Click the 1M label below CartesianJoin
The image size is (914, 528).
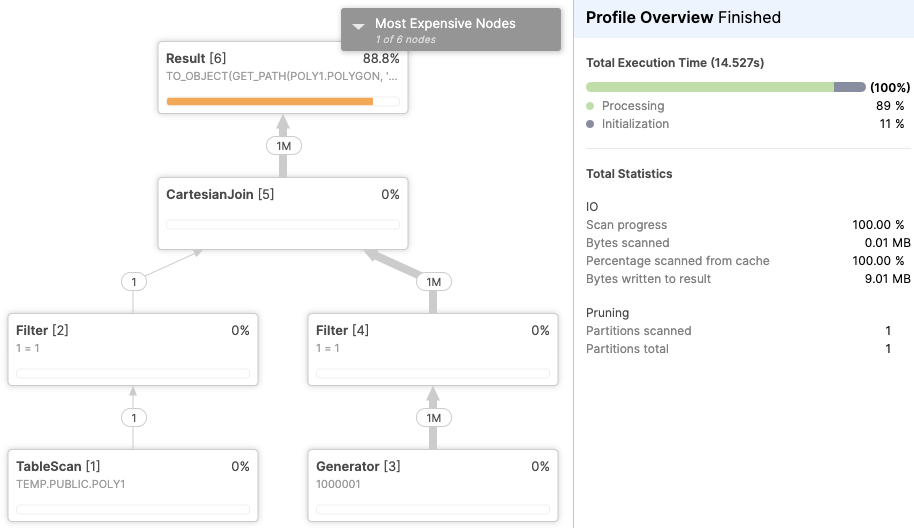tap(433, 282)
